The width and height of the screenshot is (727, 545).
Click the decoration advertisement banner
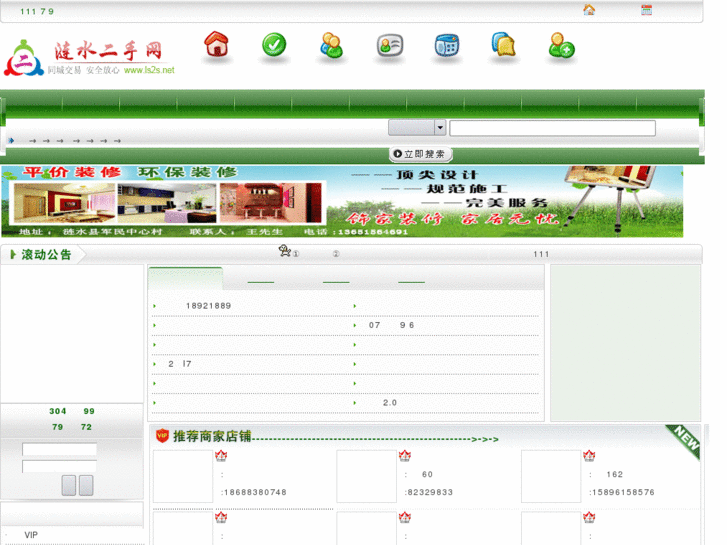[342, 202]
